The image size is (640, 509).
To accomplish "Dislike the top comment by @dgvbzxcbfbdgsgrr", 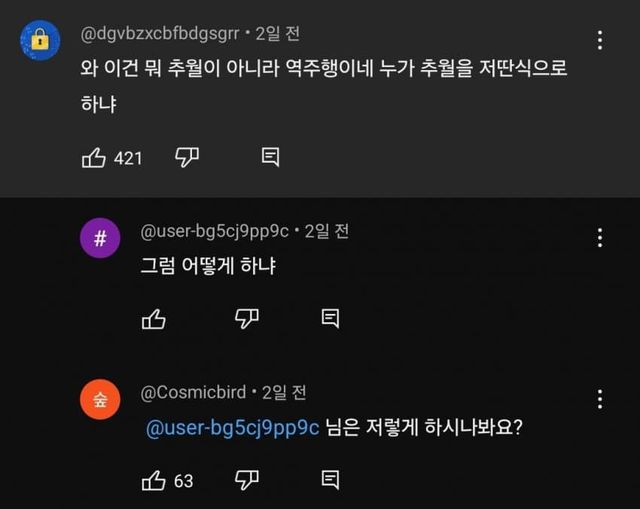I will point(187,157).
